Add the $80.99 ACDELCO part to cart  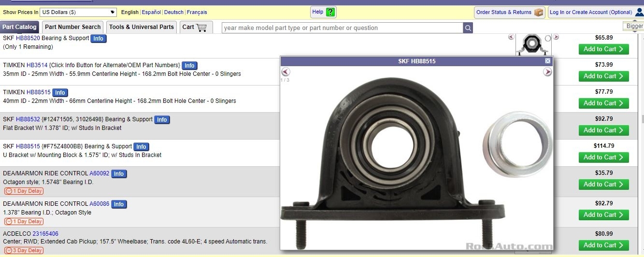[x=604, y=245]
